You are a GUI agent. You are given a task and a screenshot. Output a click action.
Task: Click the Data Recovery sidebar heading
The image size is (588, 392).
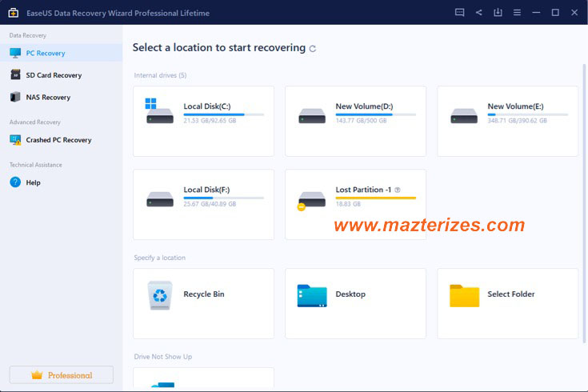[x=28, y=35]
